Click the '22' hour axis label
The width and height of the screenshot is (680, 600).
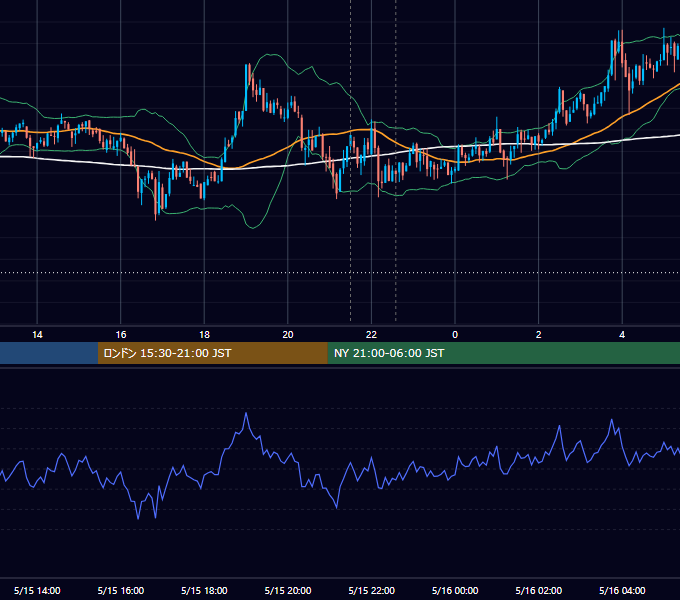click(x=371, y=335)
